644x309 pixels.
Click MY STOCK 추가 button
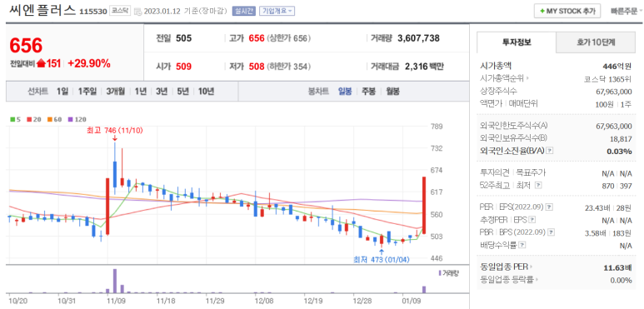coord(567,11)
